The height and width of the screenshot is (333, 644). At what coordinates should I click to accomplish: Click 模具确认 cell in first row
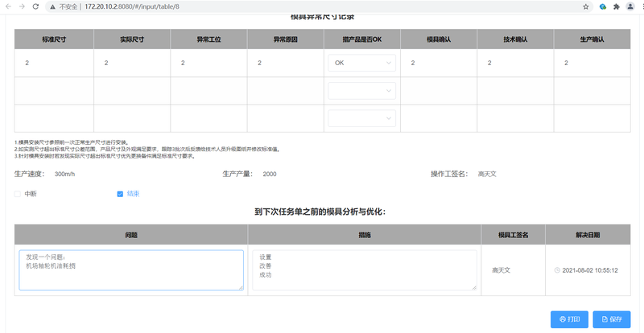click(439, 63)
